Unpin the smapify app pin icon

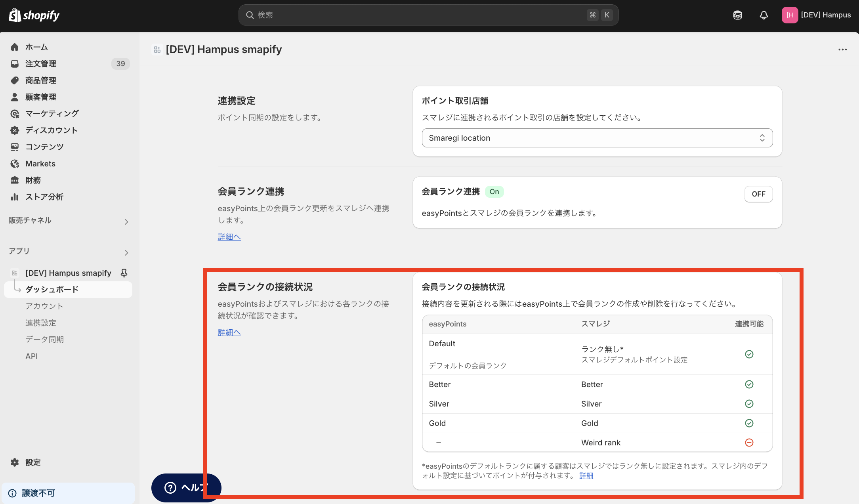coord(124,273)
